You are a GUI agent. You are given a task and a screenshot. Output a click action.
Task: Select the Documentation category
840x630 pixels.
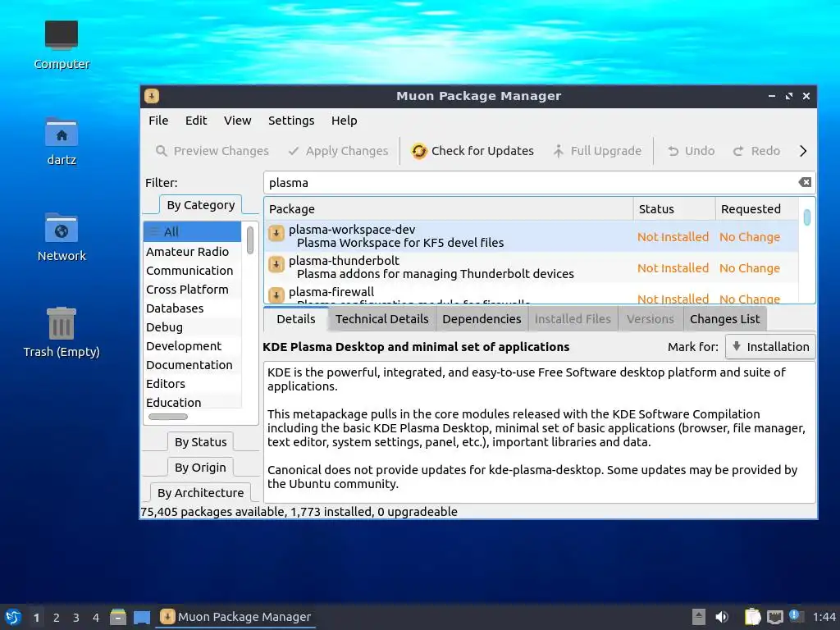point(192,365)
